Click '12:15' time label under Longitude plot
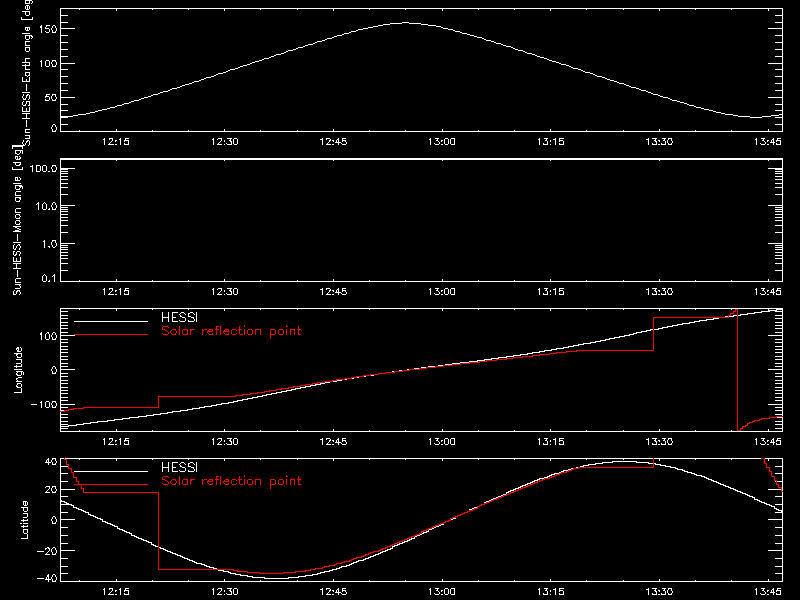The width and height of the screenshot is (800, 600). (116, 442)
